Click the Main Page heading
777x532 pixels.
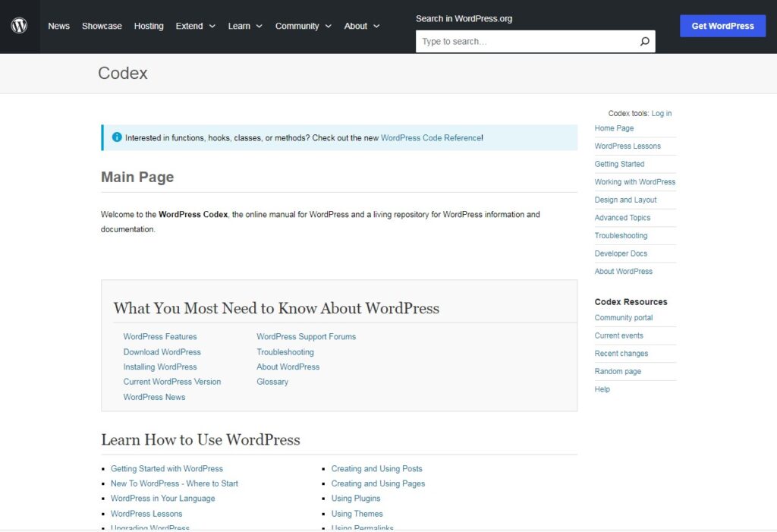pos(137,177)
